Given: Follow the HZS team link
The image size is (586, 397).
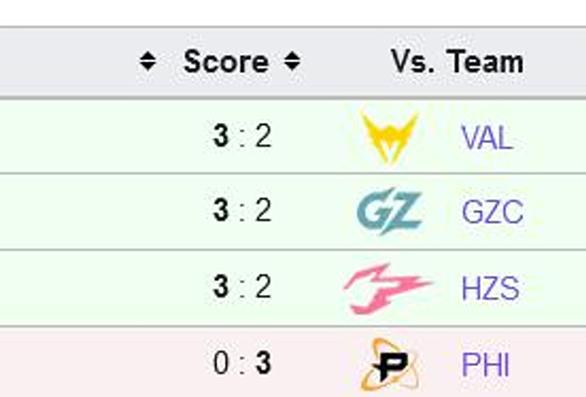Looking at the screenshot, I should click(490, 288).
